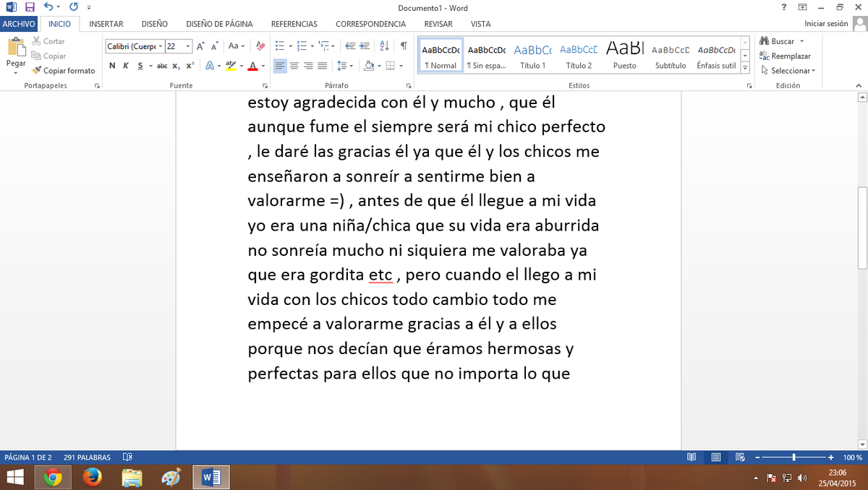Apply Título 1 style
Screen dimensions: 868x490
[x=532, y=56]
